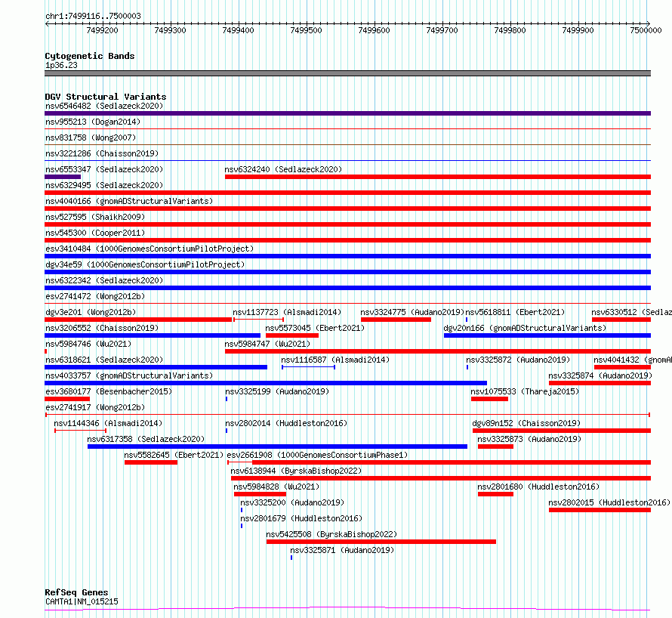Image resolution: width=672 pixels, height=618 pixels.
Task: Click the RefSeq Genes track title
Action: [x=76, y=592]
